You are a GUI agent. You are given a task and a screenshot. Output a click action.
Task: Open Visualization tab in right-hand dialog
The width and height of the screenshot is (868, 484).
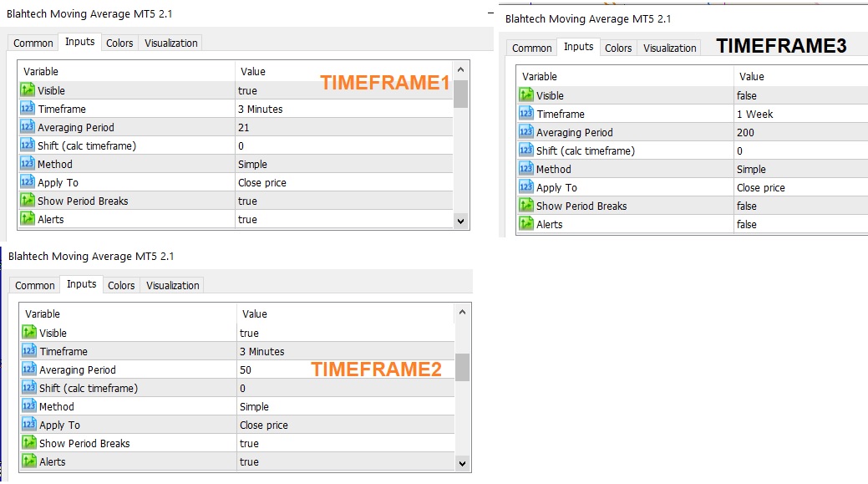pyautogui.click(x=670, y=48)
